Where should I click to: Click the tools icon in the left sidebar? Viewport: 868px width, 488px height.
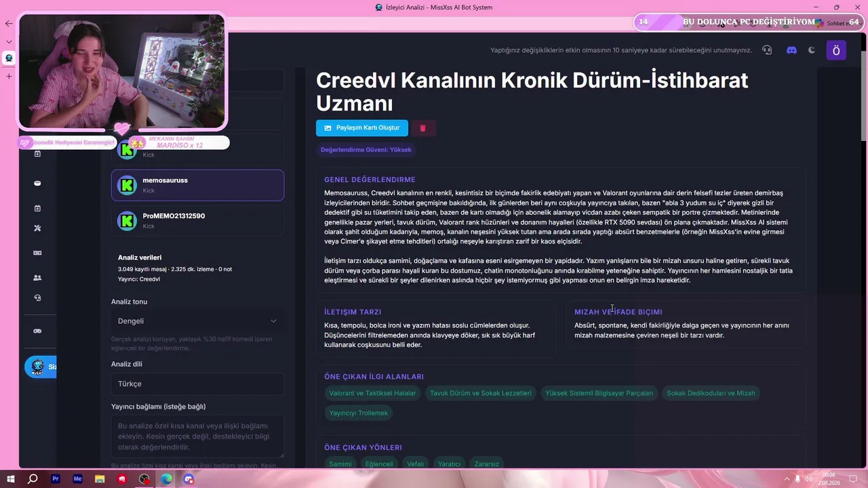(37, 228)
